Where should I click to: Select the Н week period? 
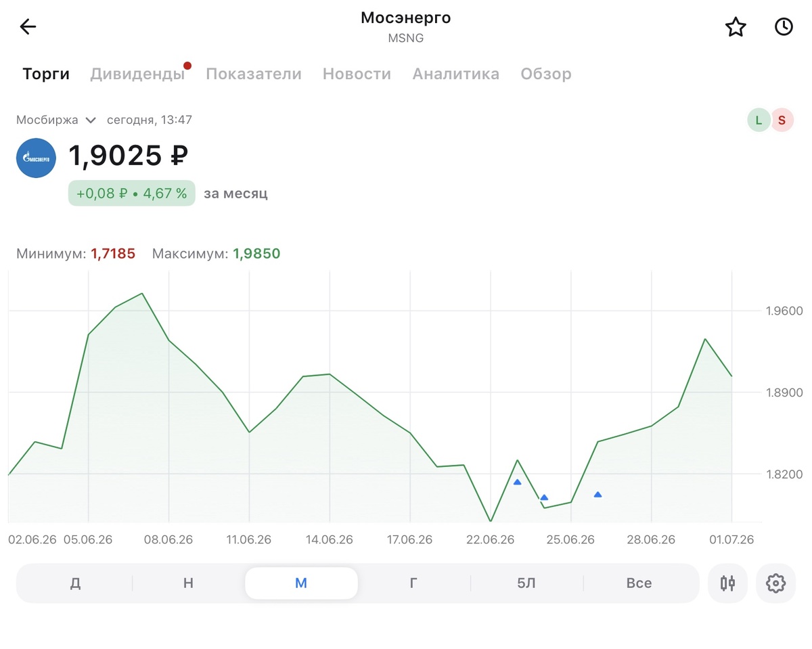tap(188, 583)
